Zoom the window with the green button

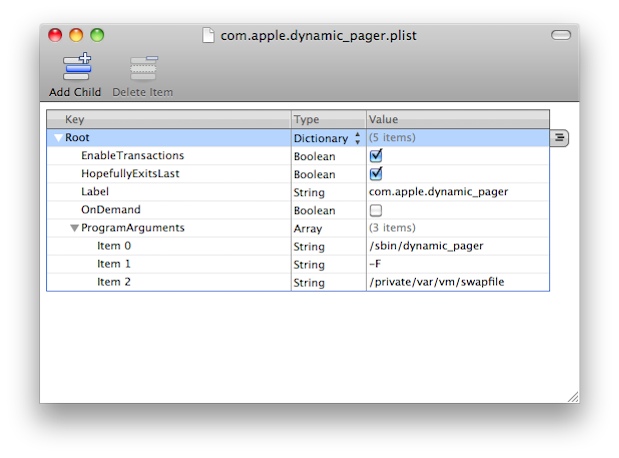[97, 35]
